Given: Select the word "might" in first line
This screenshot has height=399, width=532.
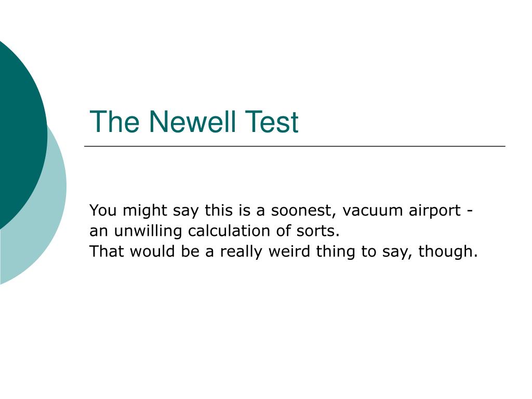Looking at the screenshot, I should [x=145, y=211].
